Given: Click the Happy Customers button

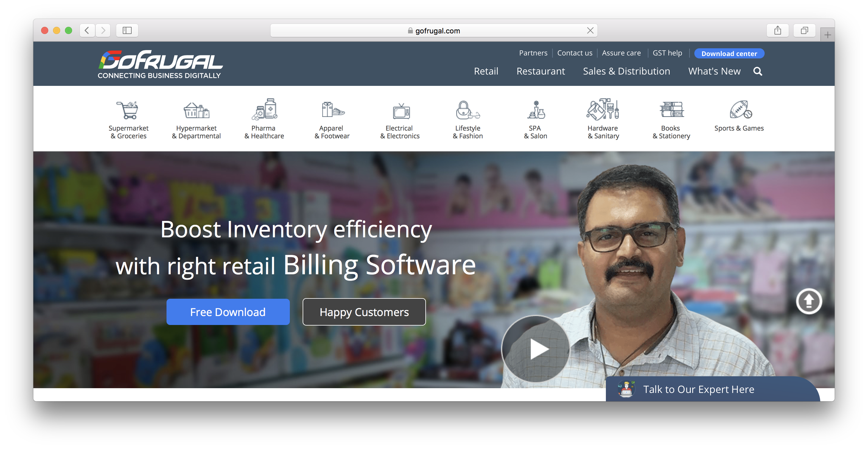Looking at the screenshot, I should click(x=364, y=312).
